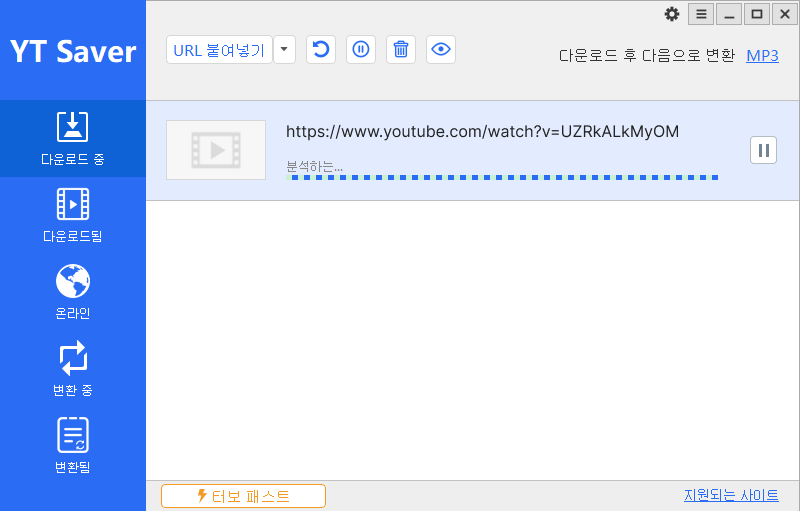Image resolution: width=800 pixels, height=511 pixels.
Task: Maximize the YT Saver window
Action: (757, 14)
